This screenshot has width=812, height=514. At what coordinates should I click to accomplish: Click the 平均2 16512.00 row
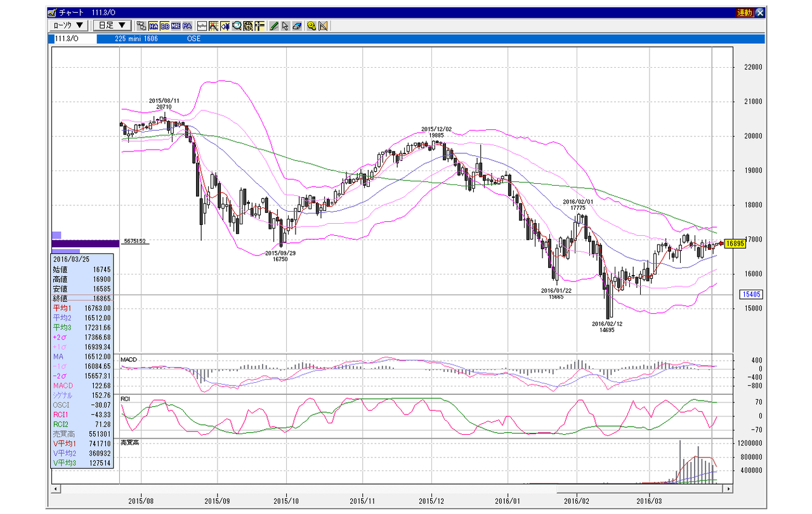pos(82,318)
